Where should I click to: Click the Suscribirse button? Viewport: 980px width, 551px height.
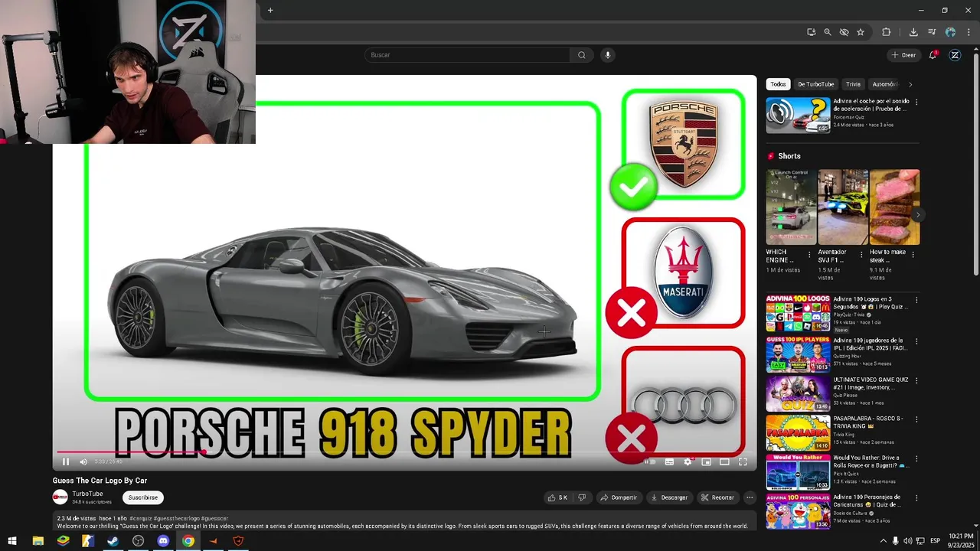[x=143, y=497]
